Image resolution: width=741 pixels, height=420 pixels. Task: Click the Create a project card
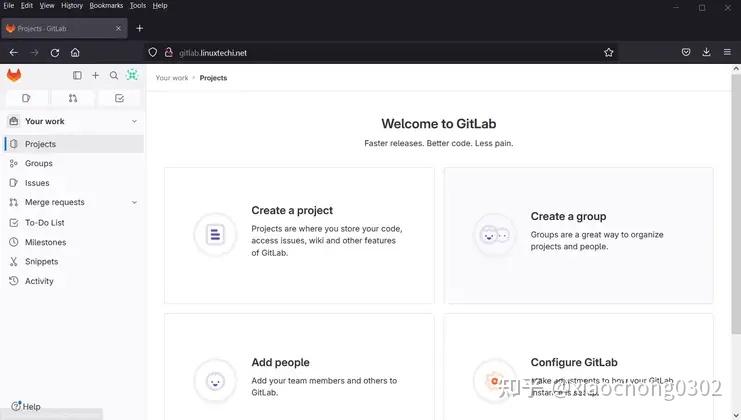click(x=299, y=235)
